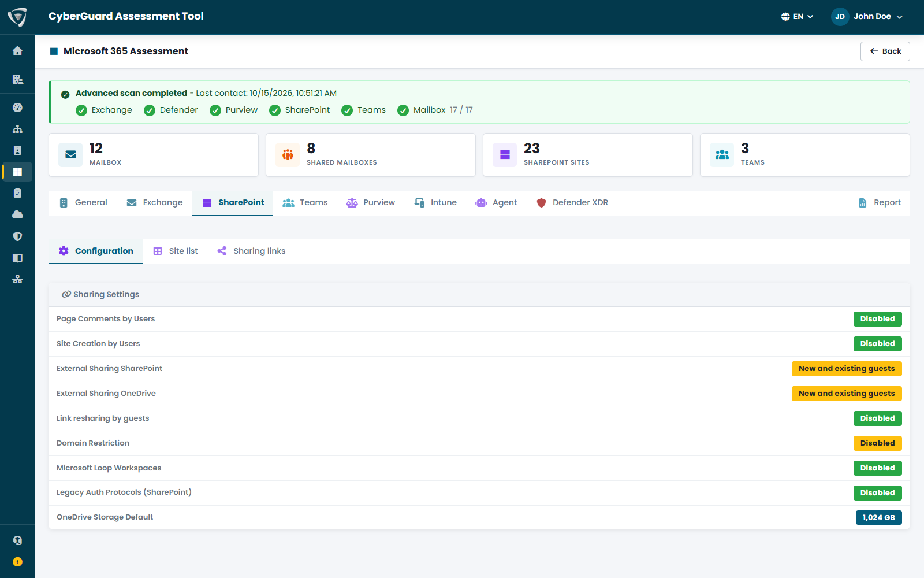
Task: Click the open-book sidebar icon
Action: click(x=17, y=258)
